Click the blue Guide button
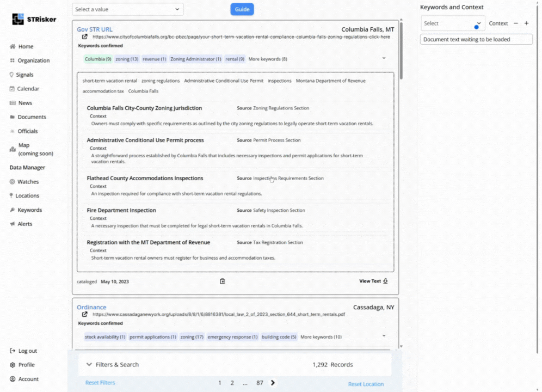The image size is (542, 392). pyautogui.click(x=242, y=9)
